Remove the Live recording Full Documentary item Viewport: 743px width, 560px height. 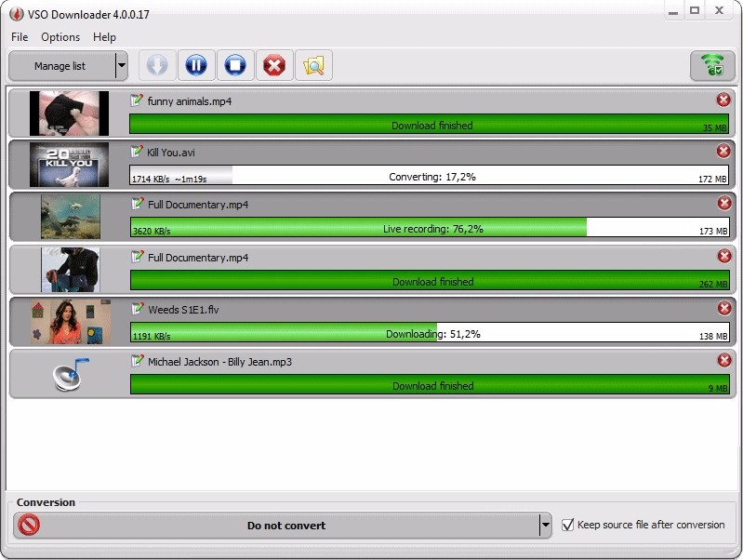(724, 204)
